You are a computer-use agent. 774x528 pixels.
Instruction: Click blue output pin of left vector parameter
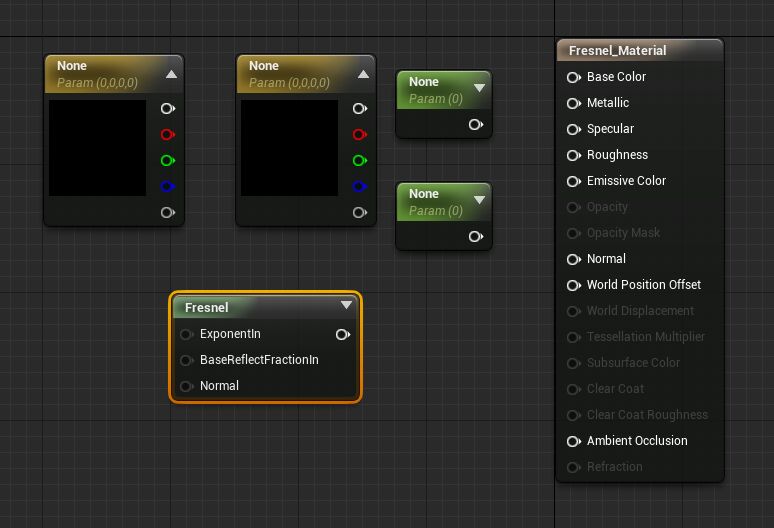[x=168, y=187]
